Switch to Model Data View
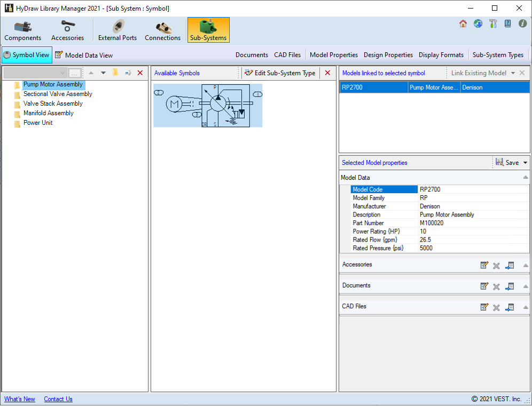Screen dimensions: 532x406 tap(84, 55)
